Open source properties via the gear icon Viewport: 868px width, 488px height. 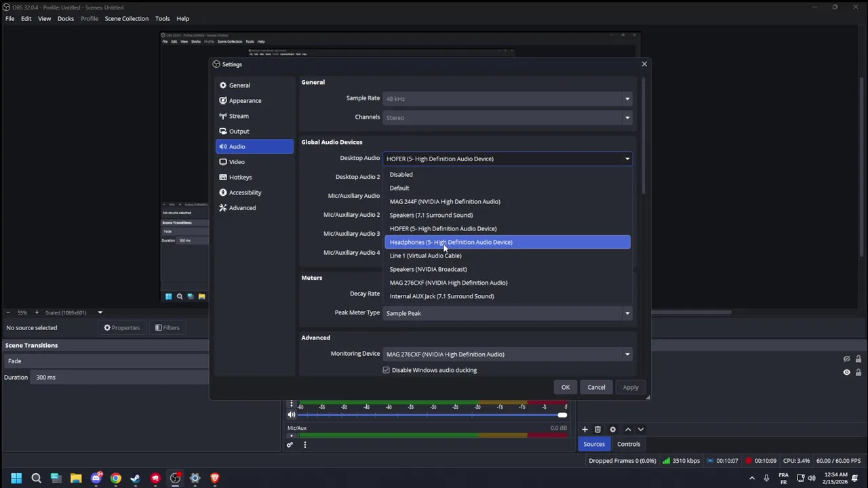(x=612, y=429)
